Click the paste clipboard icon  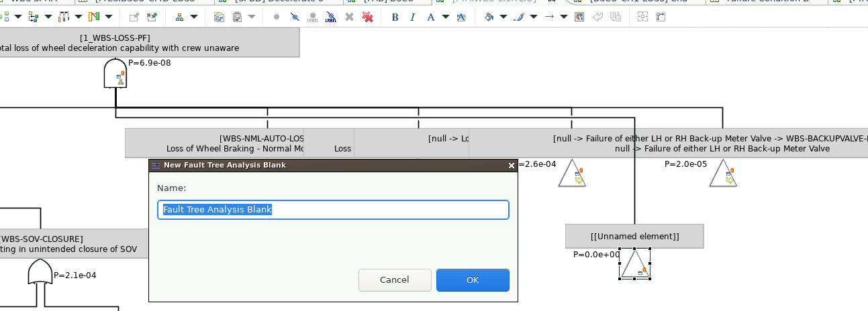(x=237, y=17)
